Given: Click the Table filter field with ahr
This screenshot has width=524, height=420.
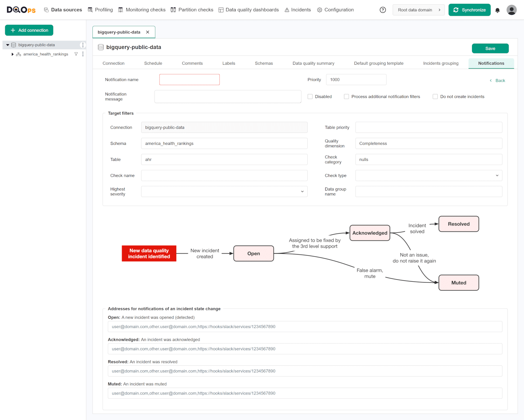Looking at the screenshot, I should point(224,159).
